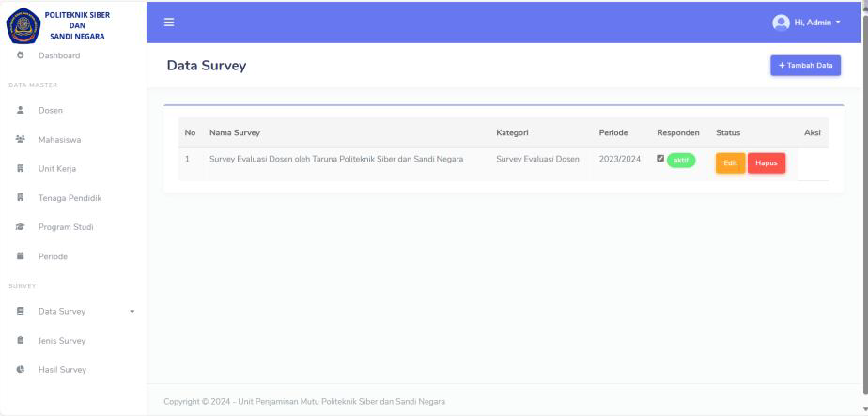Click the green aktif status badge
This screenshot has height=416, width=868.
point(681,161)
